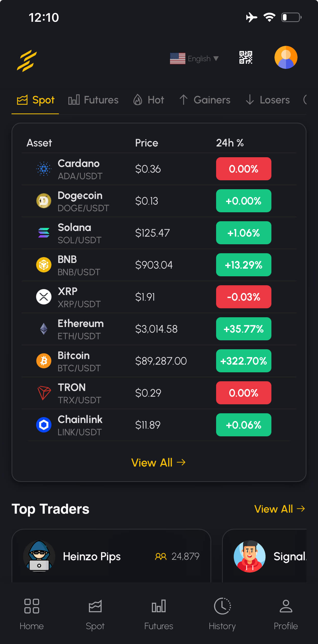Open the Futures tab at top

click(93, 100)
